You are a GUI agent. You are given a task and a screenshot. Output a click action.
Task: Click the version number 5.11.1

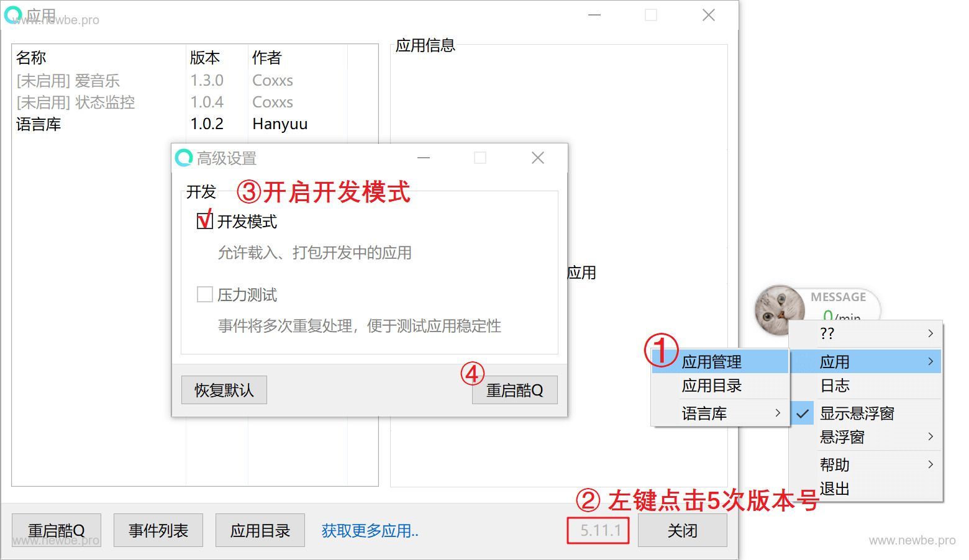point(598,530)
